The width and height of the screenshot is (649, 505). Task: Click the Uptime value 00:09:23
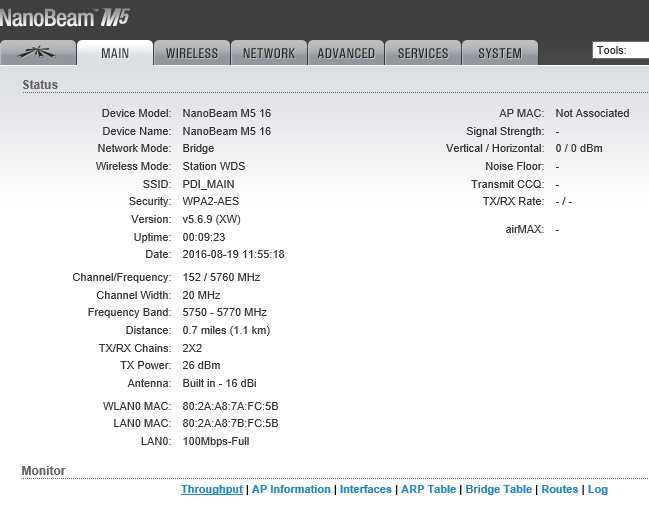(204, 237)
